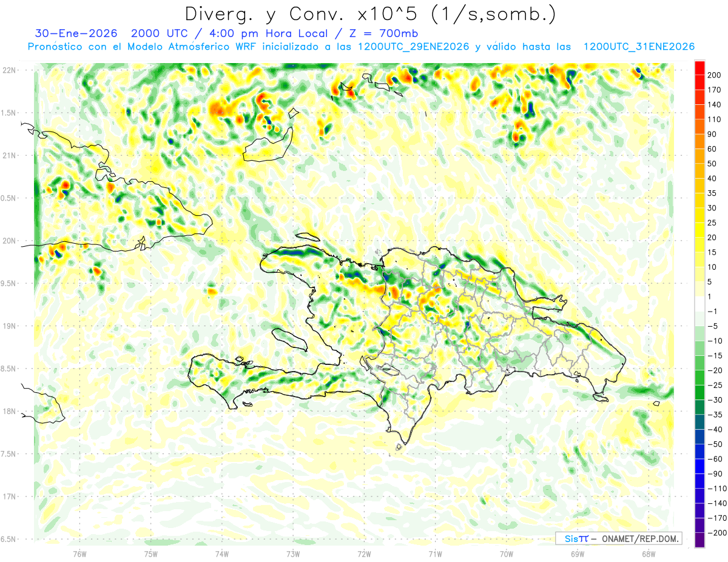728x562 pixels.
Task: Click the '21N' latitude label
Action: (9, 155)
